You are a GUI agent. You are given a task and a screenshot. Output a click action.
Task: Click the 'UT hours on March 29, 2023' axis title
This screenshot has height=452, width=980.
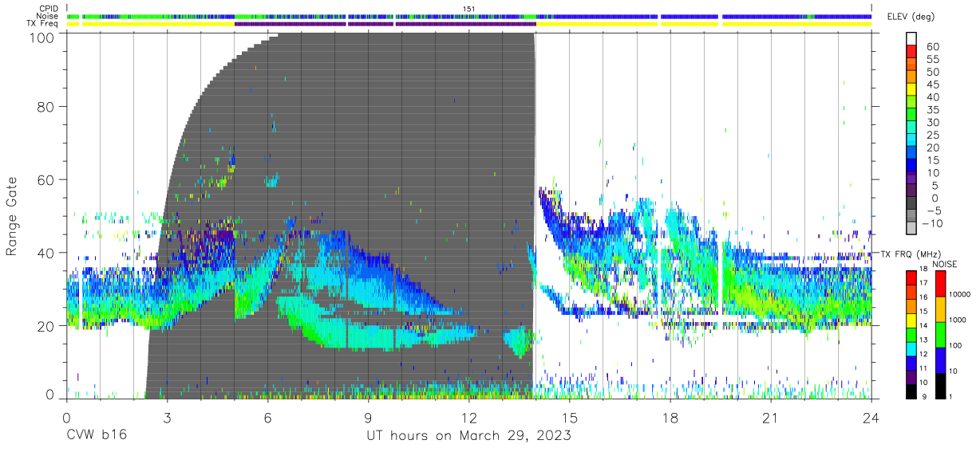pyautogui.click(x=469, y=436)
